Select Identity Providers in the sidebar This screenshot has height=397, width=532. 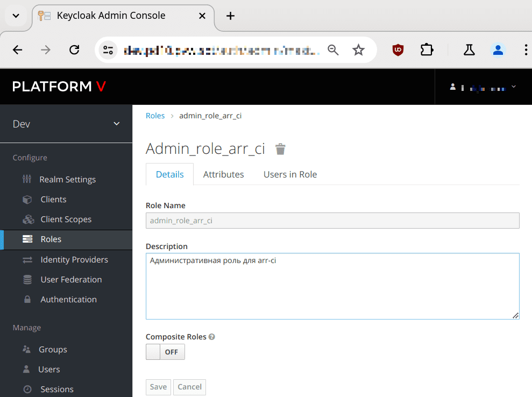click(75, 259)
